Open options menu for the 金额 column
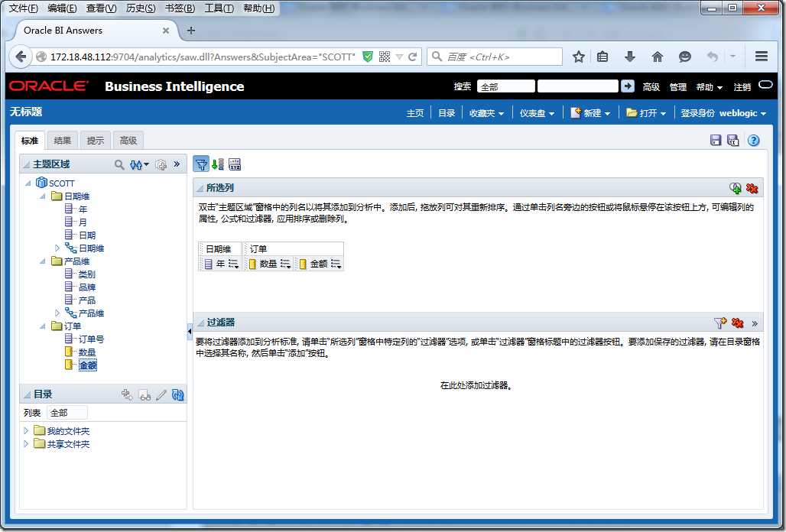 point(336,264)
